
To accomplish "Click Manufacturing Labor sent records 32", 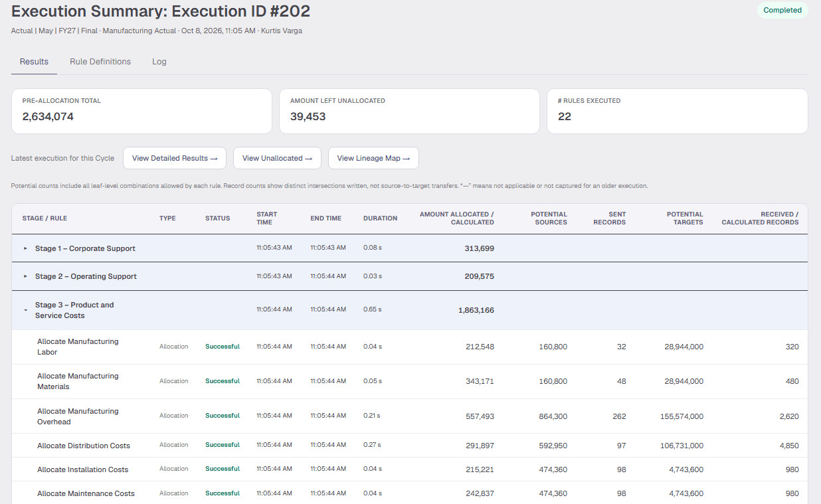I will (622, 347).
